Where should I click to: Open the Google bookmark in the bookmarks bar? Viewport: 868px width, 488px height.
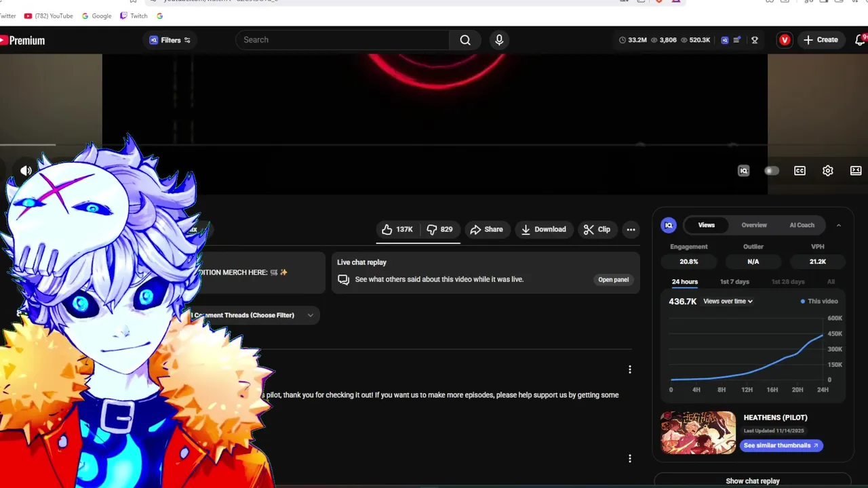96,16
